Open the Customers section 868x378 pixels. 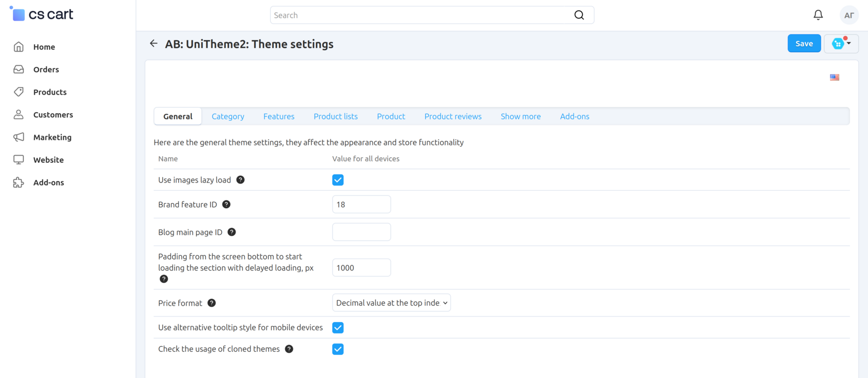pos(53,115)
